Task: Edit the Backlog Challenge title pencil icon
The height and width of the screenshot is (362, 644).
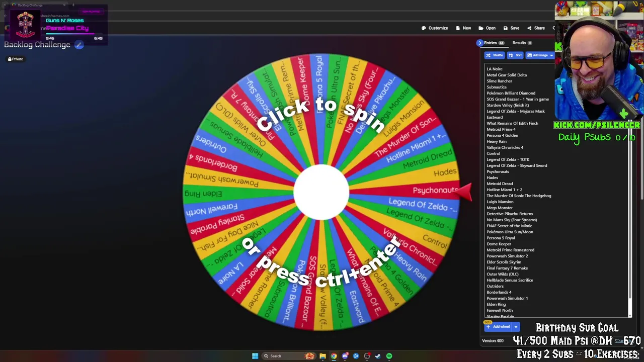Action: coord(78,45)
